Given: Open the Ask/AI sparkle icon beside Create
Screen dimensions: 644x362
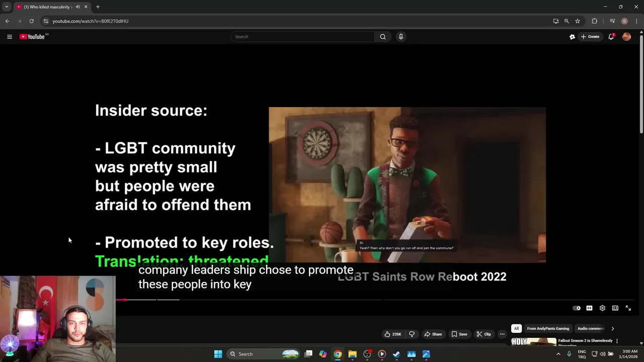Looking at the screenshot, I should pyautogui.click(x=572, y=37).
